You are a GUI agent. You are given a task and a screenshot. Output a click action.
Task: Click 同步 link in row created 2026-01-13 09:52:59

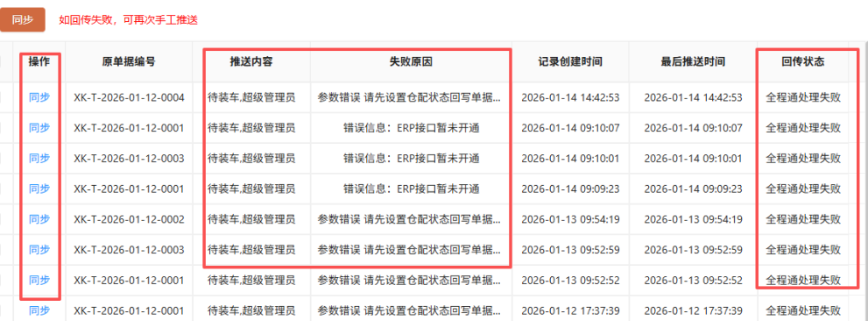pos(39,249)
